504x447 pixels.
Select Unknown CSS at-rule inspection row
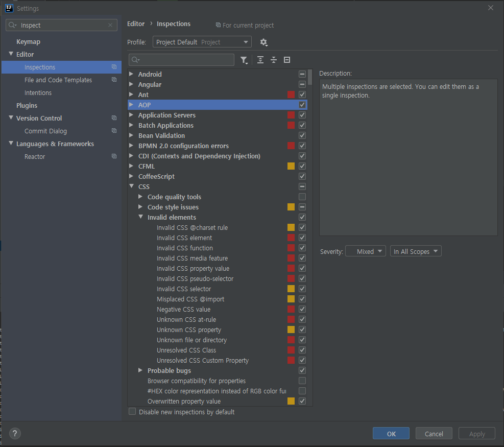[218, 320]
